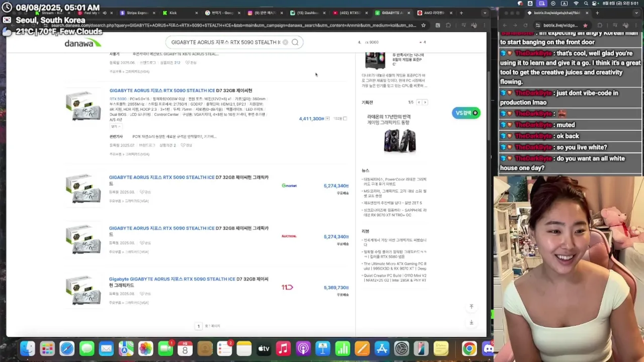Tick the compare checkbox beside the 4,411,300원 price
The image size is (644, 362).
tap(345, 119)
